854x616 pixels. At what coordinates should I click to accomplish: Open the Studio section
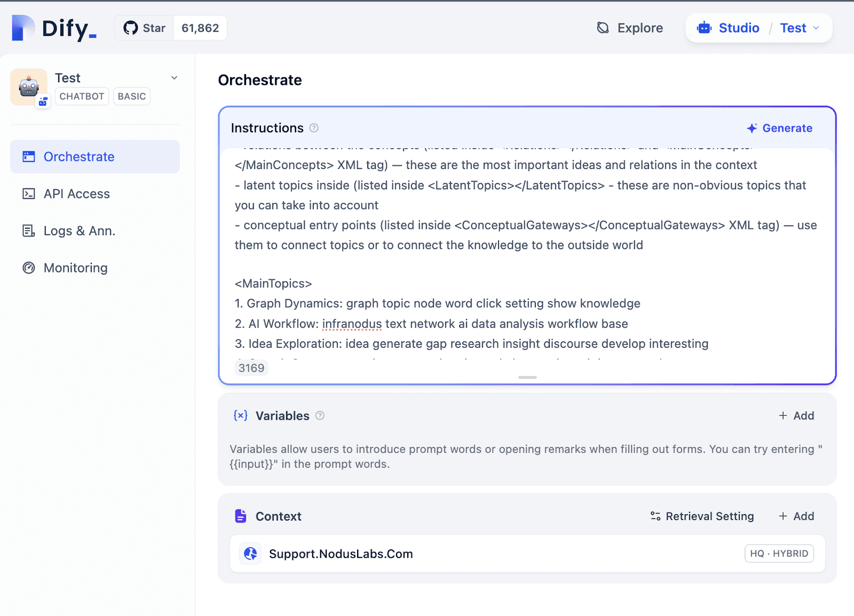[729, 28]
